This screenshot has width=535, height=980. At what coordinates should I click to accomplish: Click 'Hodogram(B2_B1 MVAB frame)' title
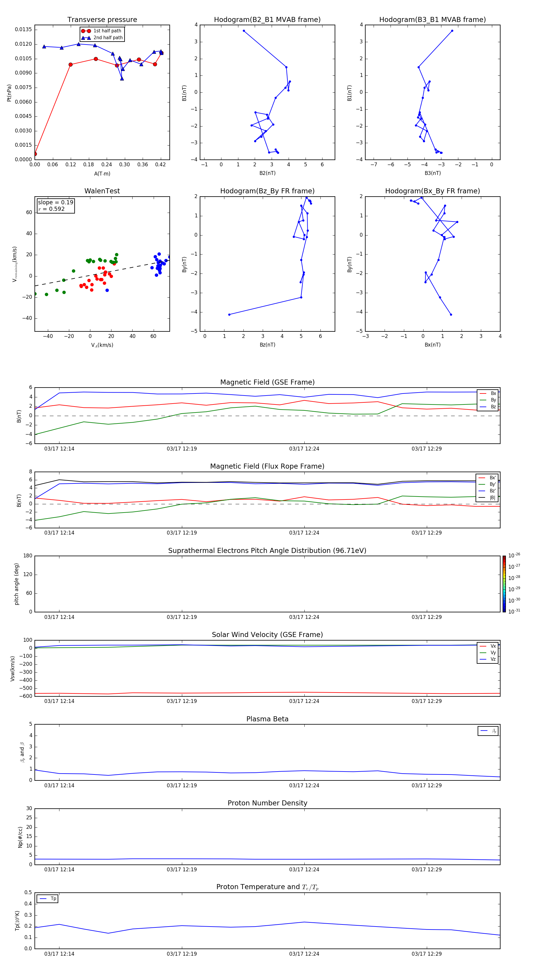click(267, 20)
